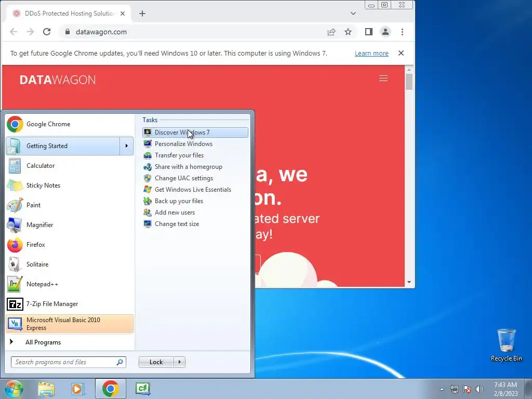Choose Share with a homegroup task
This screenshot has height=399, width=532.
(195, 167)
